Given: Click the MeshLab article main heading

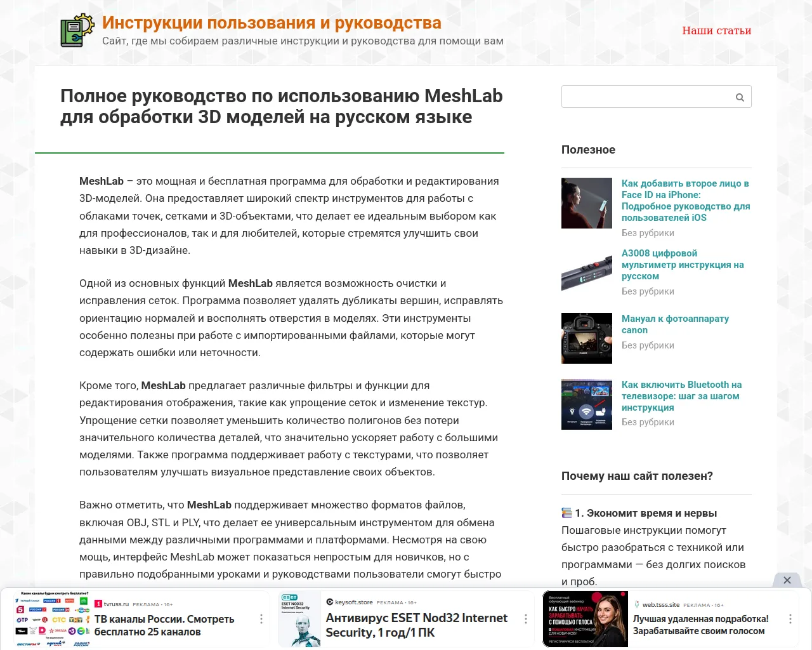Looking at the screenshot, I should click(282, 107).
